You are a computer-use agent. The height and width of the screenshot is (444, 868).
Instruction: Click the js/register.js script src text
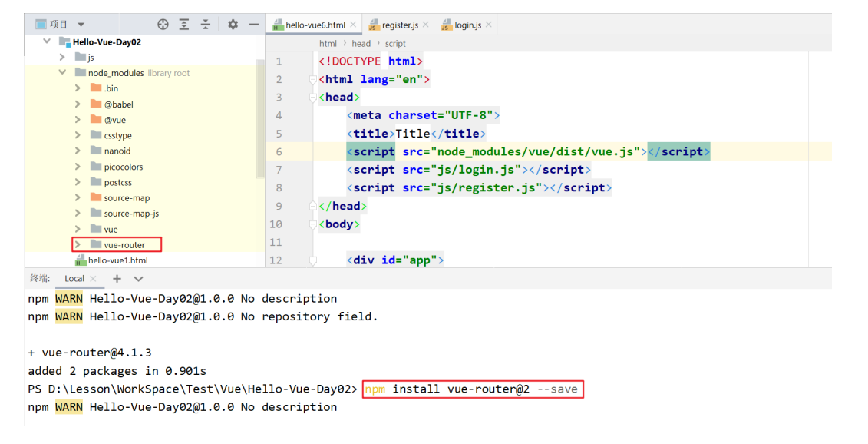tap(487, 188)
